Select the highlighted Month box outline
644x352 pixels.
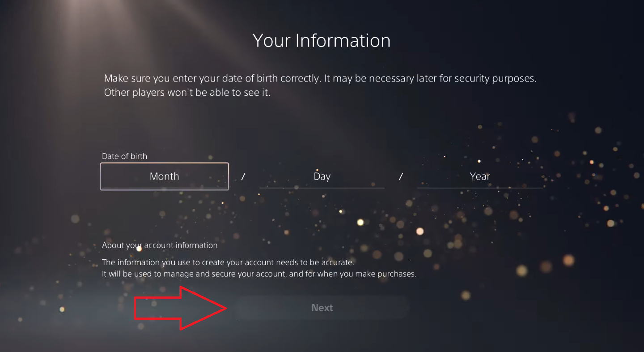165,176
